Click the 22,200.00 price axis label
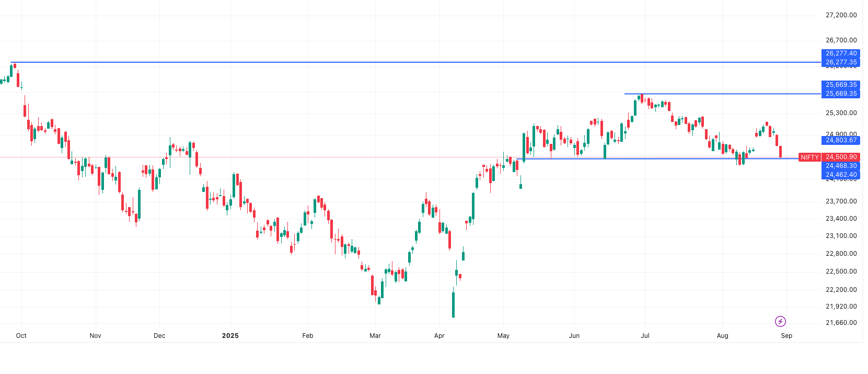The height and width of the screenshot is (374, 868). click(841, 290)
